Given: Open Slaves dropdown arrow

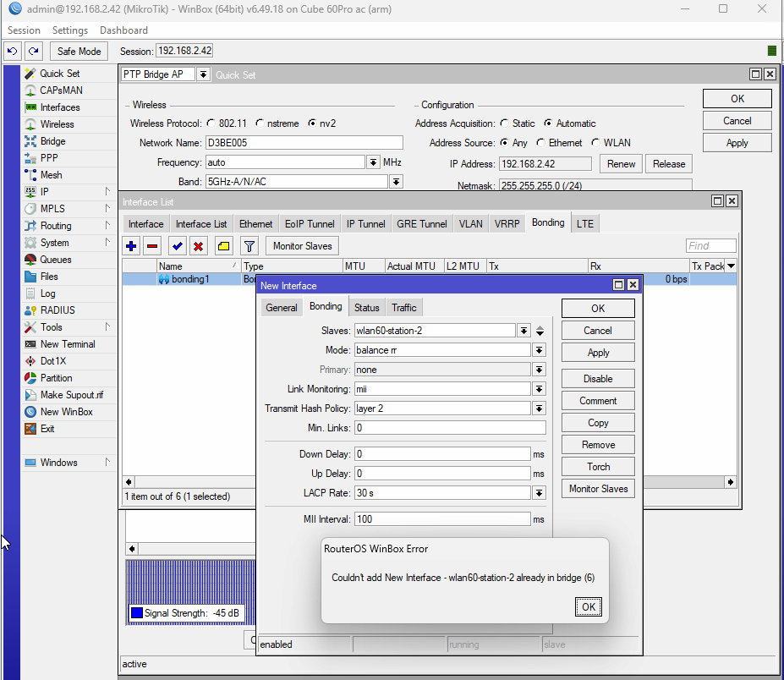Looking at the screenshot, I should tap(524, 331).
